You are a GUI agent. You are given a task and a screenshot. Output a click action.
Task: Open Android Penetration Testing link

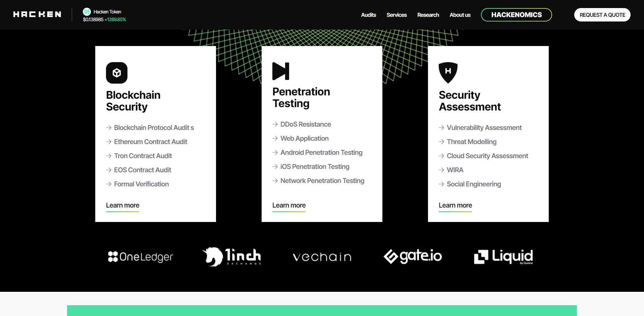click(x=321, y=152)
